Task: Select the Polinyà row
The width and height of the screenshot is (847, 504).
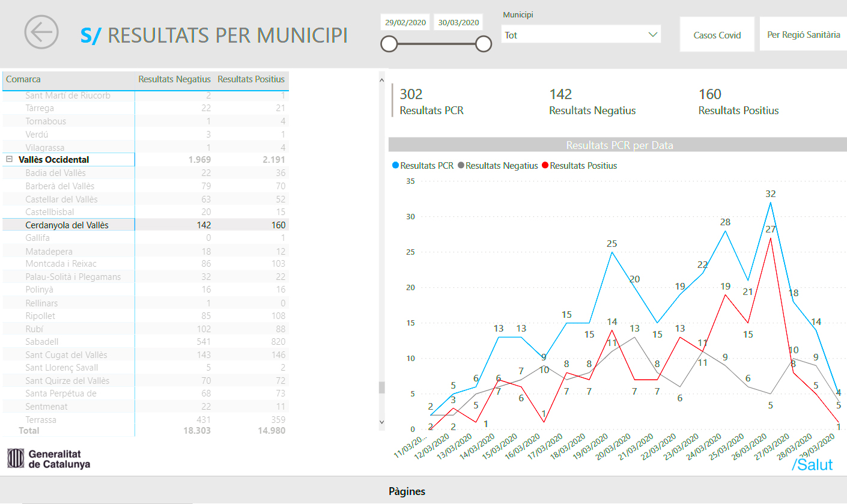Action: coord(145,290)
